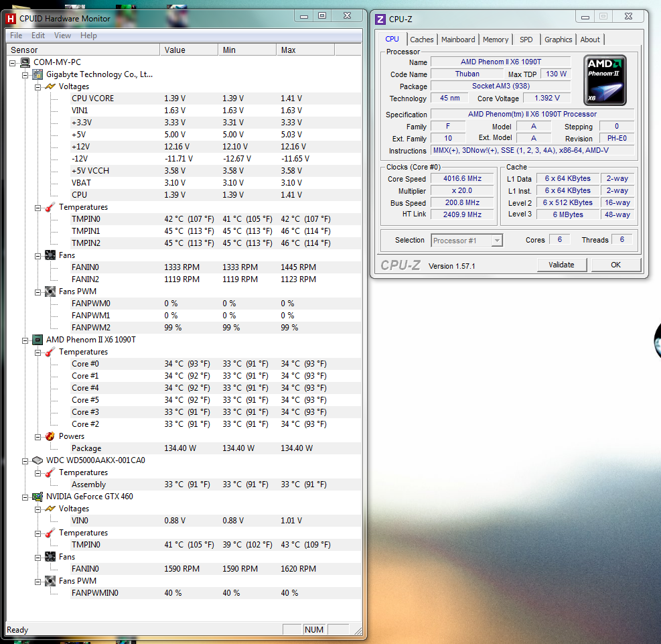Open the Processor #1 selection dropdown

[497, 241]
